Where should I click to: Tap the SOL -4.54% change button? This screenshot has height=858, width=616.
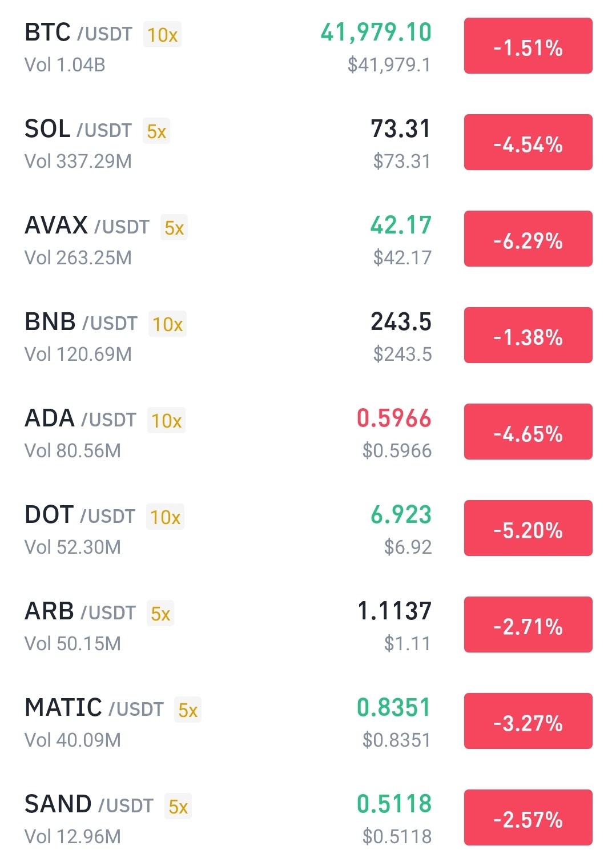pos(528,143)
